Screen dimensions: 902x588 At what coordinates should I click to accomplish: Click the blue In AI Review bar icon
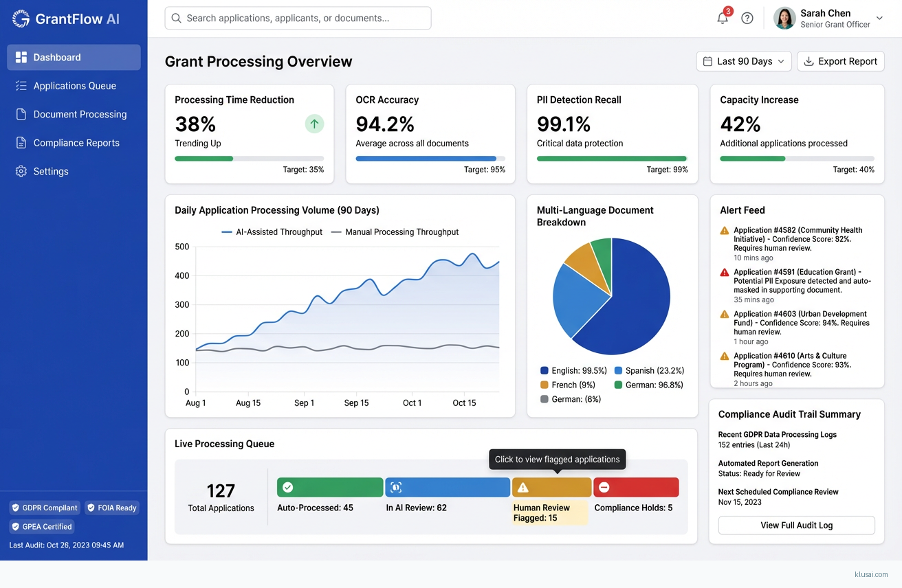(396, 487)
